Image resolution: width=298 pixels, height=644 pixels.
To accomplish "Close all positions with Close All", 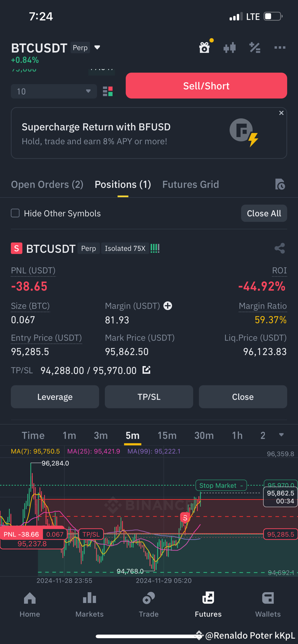I will pos(264,213).
